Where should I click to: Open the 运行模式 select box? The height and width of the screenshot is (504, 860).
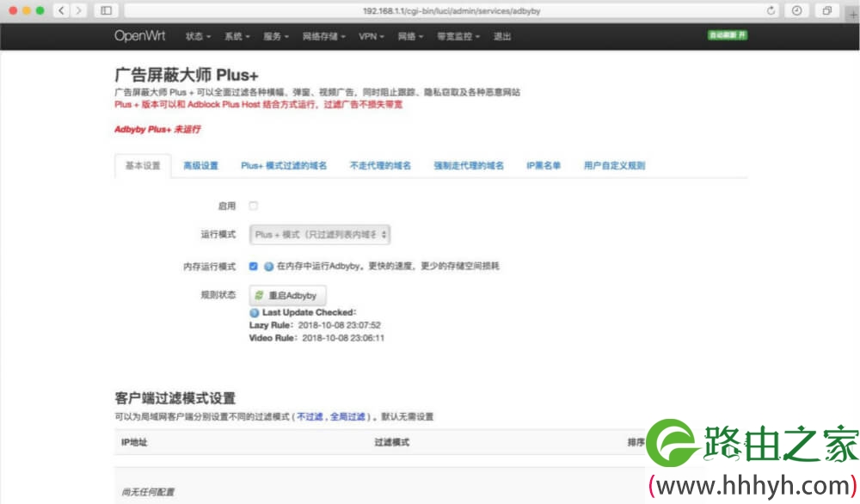point(320,234)
